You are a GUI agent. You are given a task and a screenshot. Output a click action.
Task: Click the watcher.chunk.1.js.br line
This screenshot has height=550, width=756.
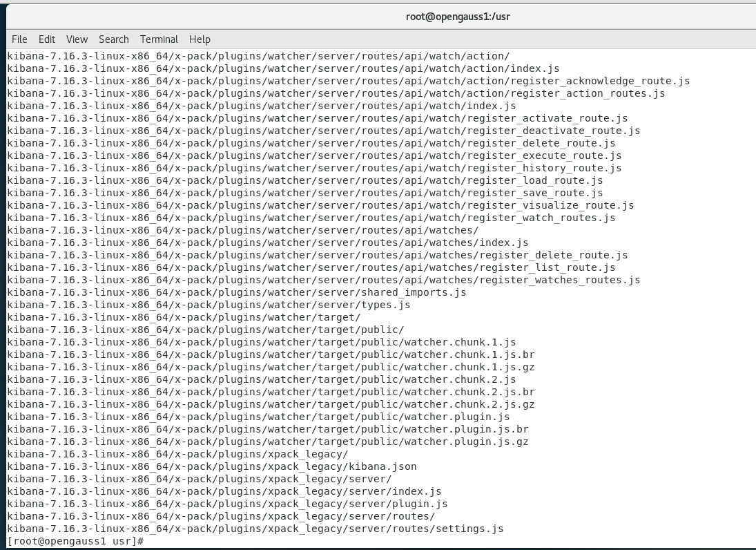[271, 354]
